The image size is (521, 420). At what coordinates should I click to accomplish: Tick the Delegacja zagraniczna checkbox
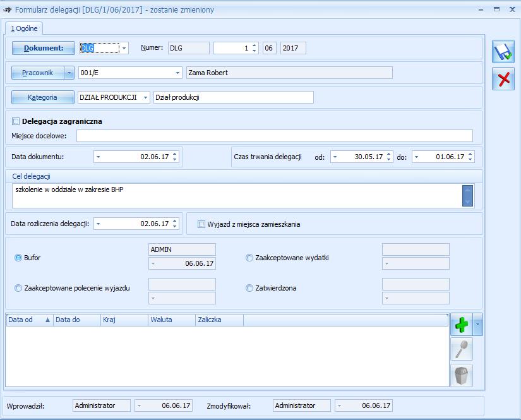coord(16,121)
